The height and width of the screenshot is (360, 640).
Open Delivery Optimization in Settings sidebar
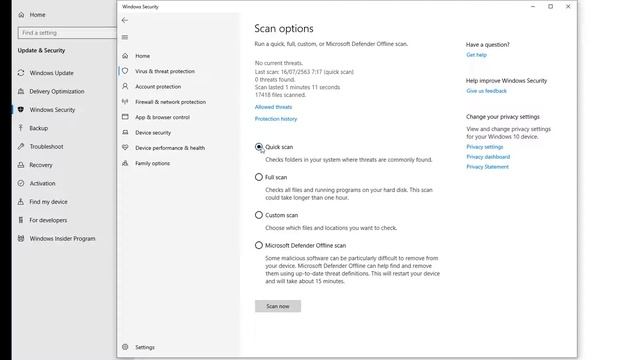[57, 91]
